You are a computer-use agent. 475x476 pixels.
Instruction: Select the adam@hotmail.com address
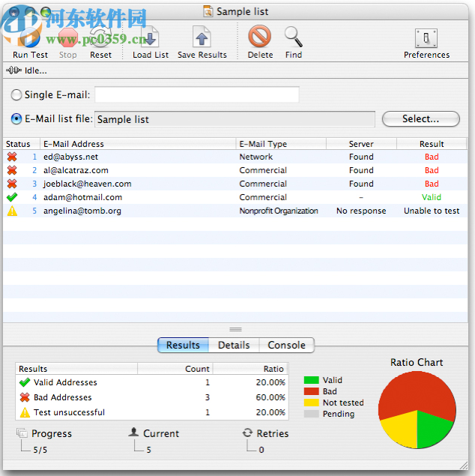(x=83, y=197)
